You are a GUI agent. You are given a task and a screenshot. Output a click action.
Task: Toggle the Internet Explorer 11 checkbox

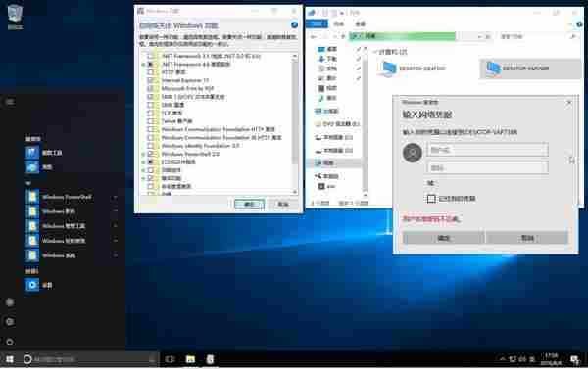click(151, 80)
